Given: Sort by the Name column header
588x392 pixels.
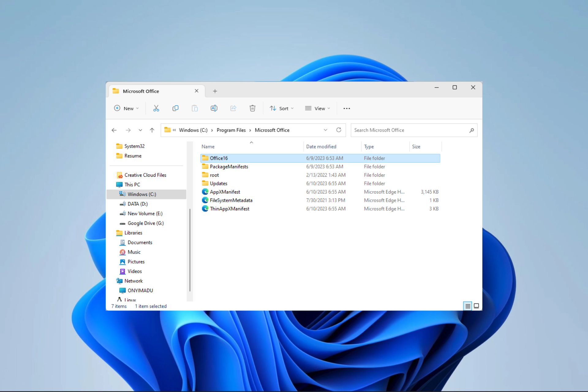Looking at the screenshot, I should pyautogui.click(x=208, y=147).
